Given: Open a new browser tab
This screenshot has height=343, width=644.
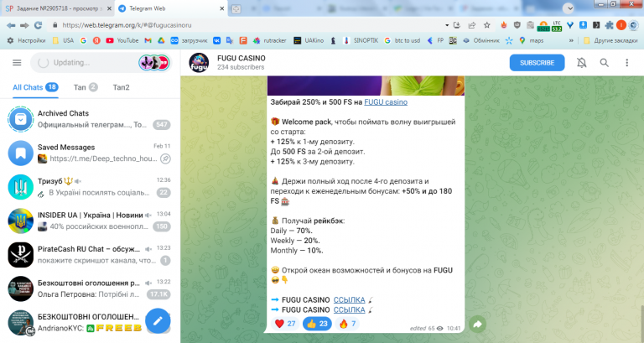Looking at the screenshot, I should 236,8.
